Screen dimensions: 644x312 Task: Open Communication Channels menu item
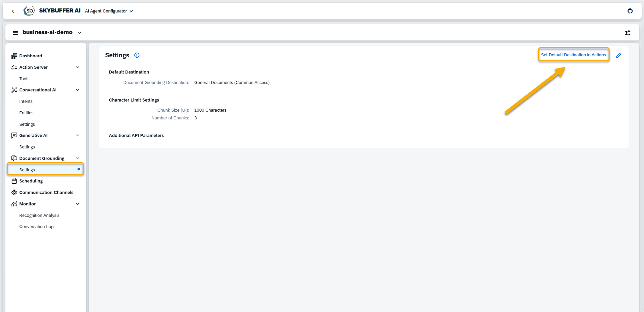(x=46, y=193)
